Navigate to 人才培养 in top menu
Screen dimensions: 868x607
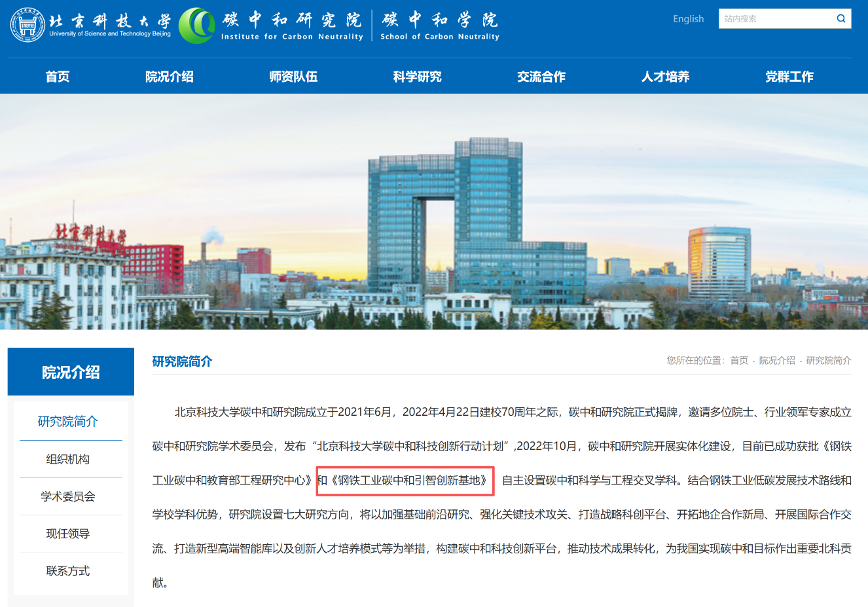(x=665, y=77)
